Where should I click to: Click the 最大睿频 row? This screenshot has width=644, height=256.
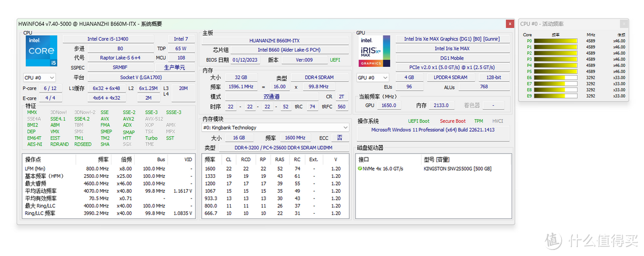(x=109, y=183)
